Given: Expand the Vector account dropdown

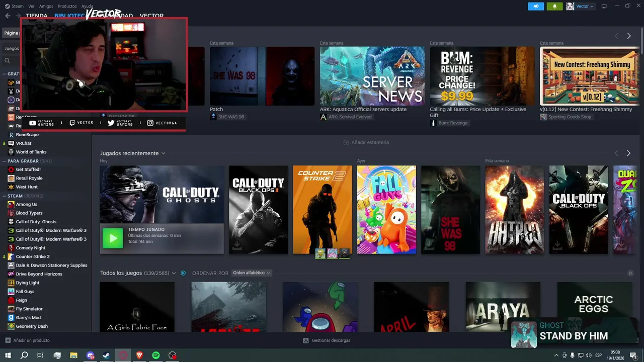Looking at the screenshot, I should (x=592, y=7).
